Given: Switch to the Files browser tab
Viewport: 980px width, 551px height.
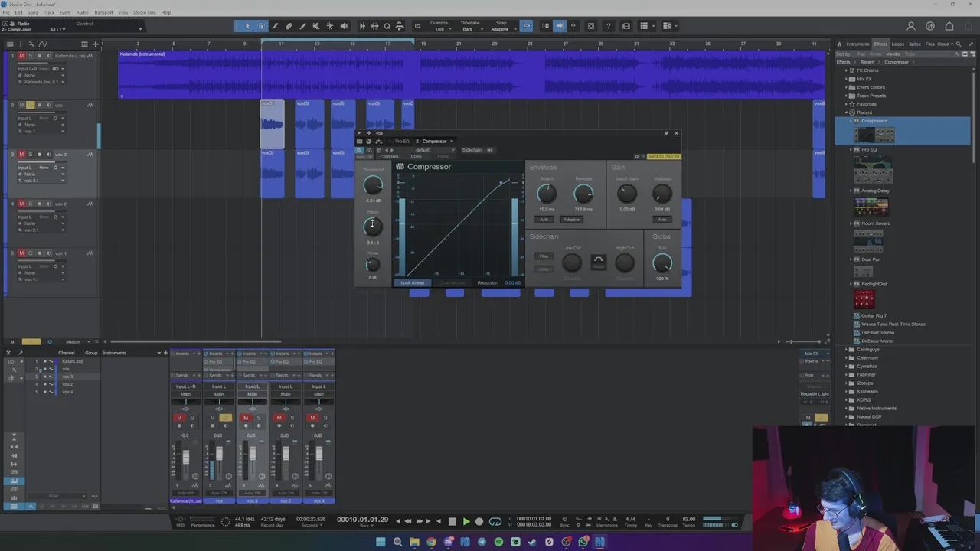Looking at the screenshot, I should coord(930,44).
